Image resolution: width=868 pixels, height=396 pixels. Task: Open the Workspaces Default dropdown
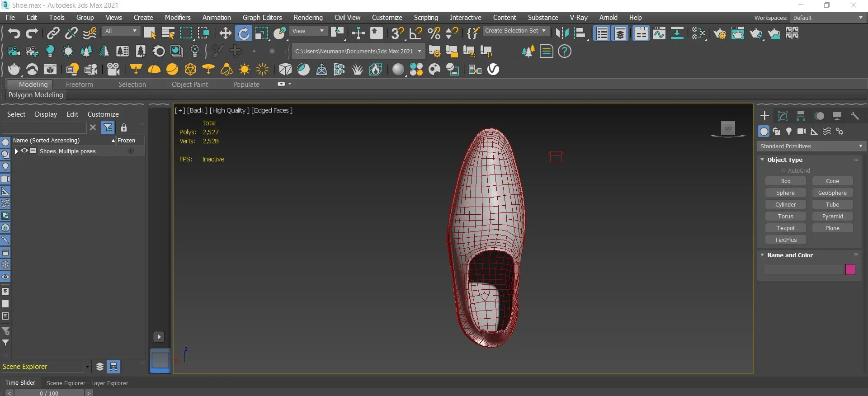tap(827, 18)
